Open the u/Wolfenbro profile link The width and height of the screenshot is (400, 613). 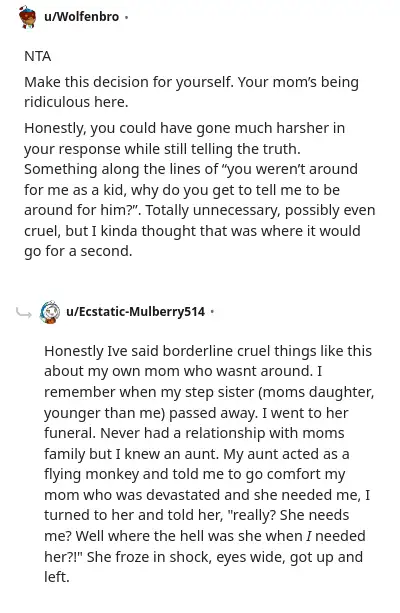click(x=81, y=17)
